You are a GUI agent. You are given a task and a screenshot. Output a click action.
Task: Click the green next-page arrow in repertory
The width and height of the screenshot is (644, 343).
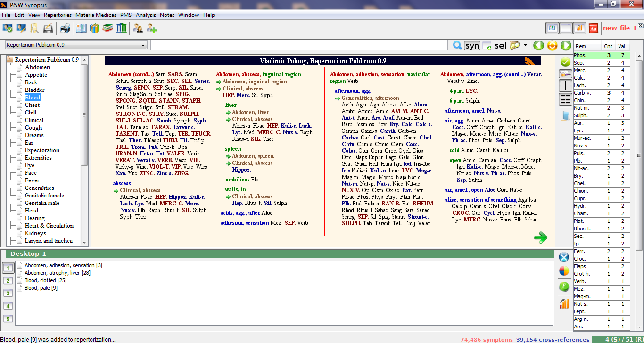(540, 237)
